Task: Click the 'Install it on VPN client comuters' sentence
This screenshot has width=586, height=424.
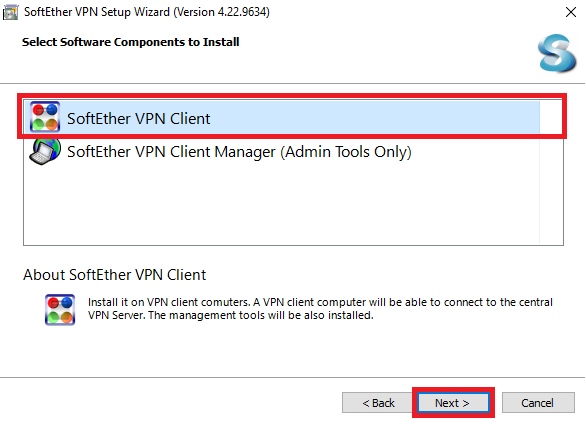Action: pos(169,302)
